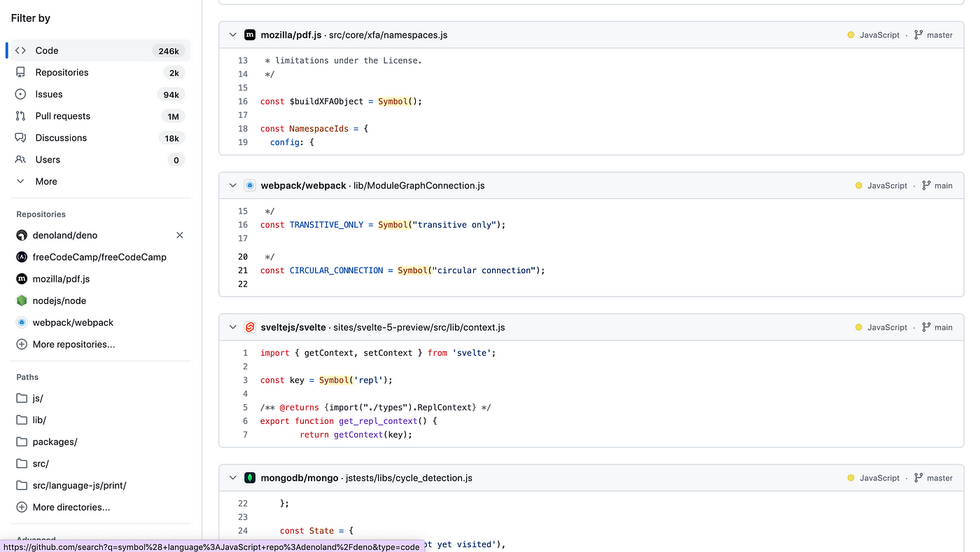Open jstests/libs/cycle_detection.js file

coord(409,478)
